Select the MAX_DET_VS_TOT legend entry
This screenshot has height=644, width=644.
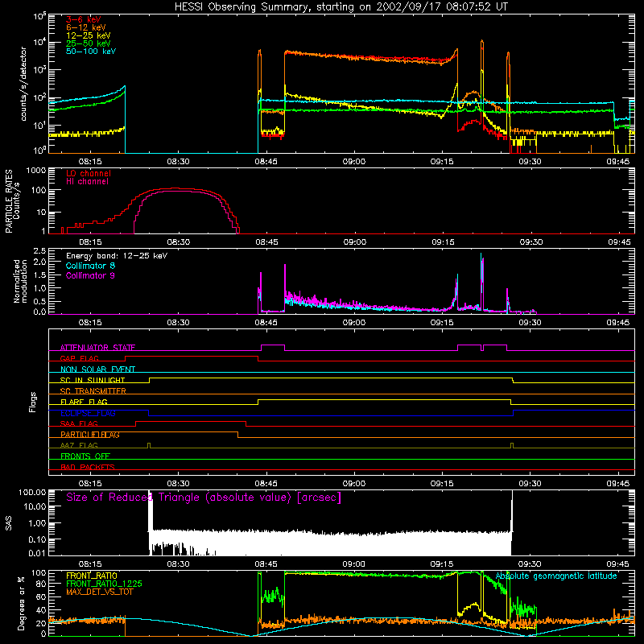point(99,592)
